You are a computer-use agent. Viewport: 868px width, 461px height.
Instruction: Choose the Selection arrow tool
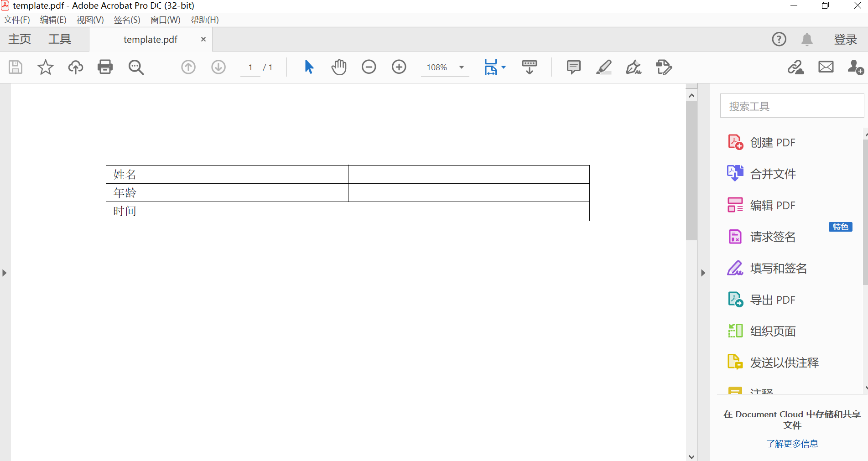[x=309, y=67]
